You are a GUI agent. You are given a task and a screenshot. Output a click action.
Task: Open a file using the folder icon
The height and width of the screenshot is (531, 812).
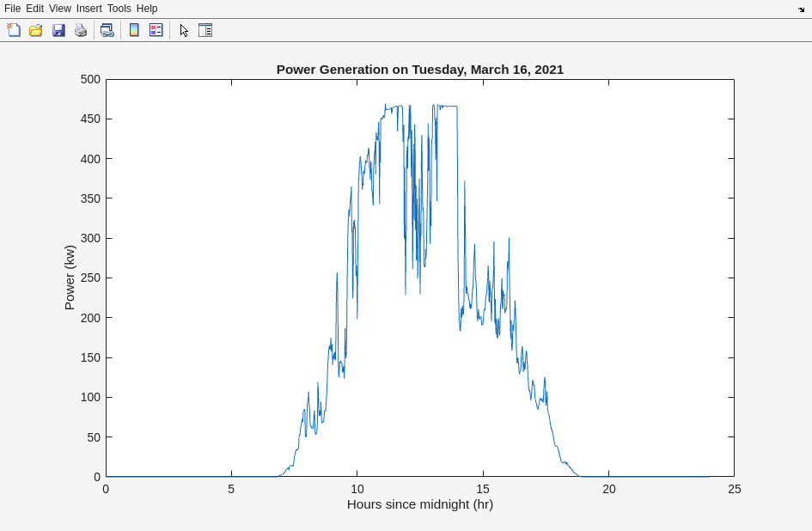(36, 30)
